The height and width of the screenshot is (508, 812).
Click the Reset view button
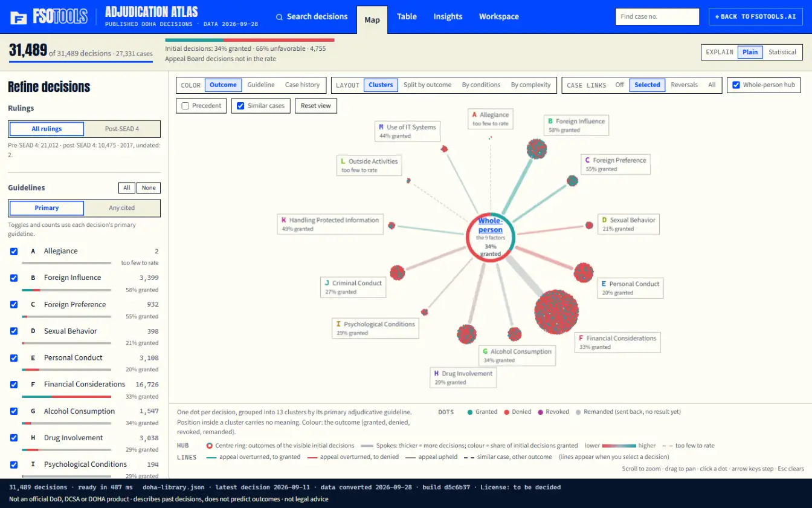click(316, 106)
